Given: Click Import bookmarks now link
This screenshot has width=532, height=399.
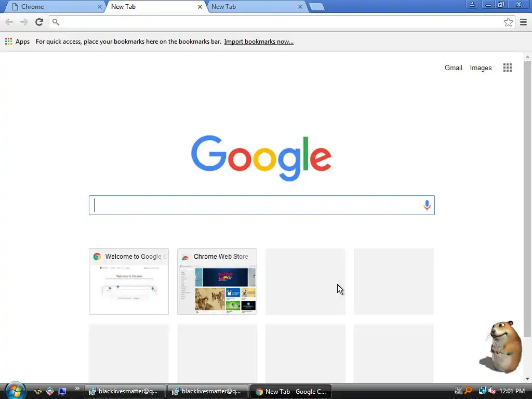Looking at the screenshot, I should pos(259,42).
